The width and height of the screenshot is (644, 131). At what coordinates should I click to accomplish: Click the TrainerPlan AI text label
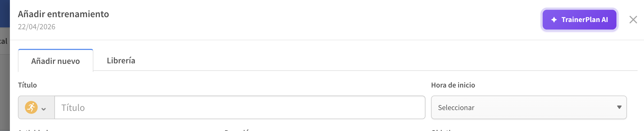click(x=585, y=20)
